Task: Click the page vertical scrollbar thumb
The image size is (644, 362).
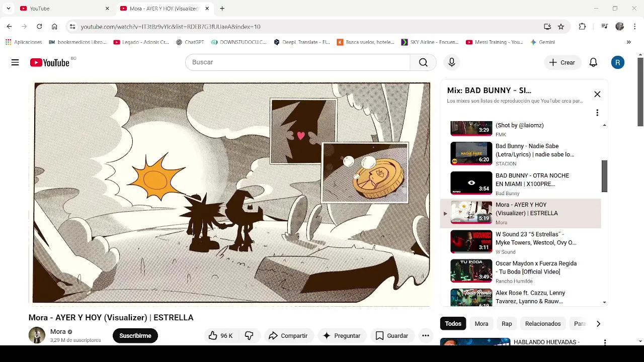Action: [x=640, y=92]
